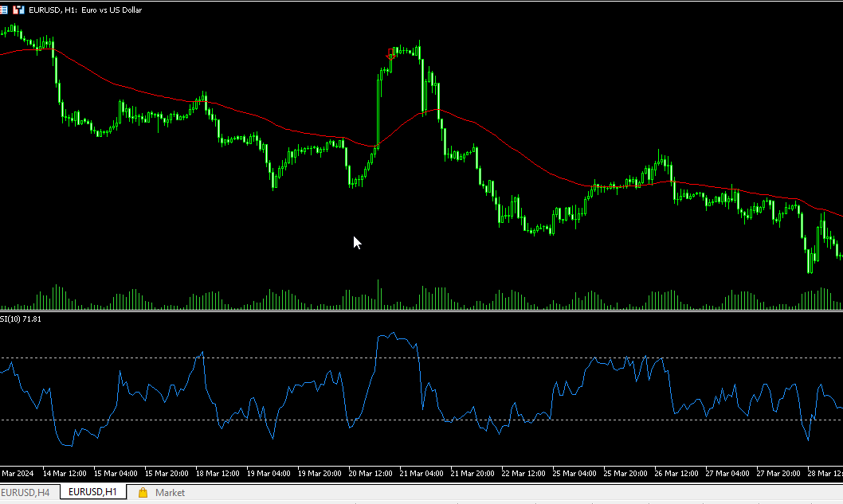This screenshot has width=843, height=504.
Task: Switch to the EURUSD,H4 chart tab
Action: (x=25, y=492)
